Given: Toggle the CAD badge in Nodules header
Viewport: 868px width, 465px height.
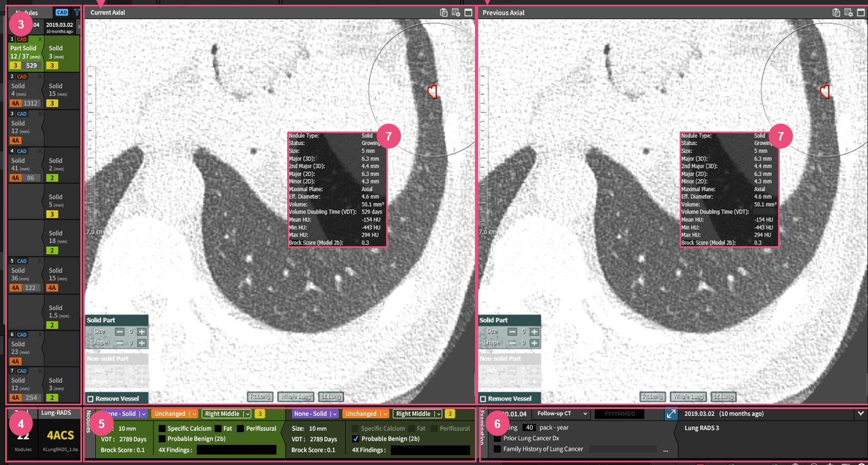Looking at the screenshot, I should point(62,12).
